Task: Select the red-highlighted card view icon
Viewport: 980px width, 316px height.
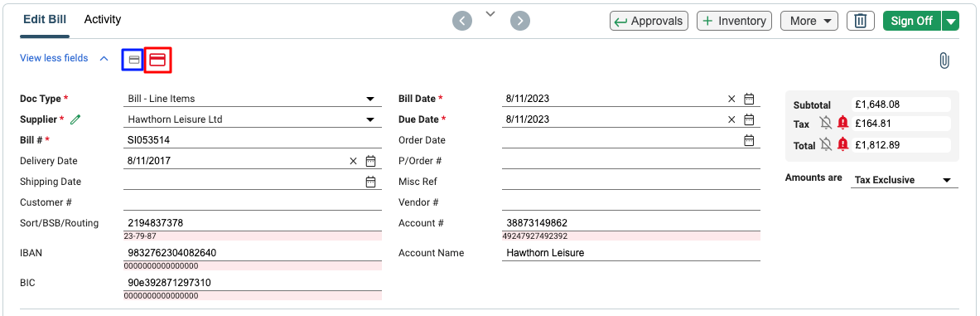Action: (157, 60)
